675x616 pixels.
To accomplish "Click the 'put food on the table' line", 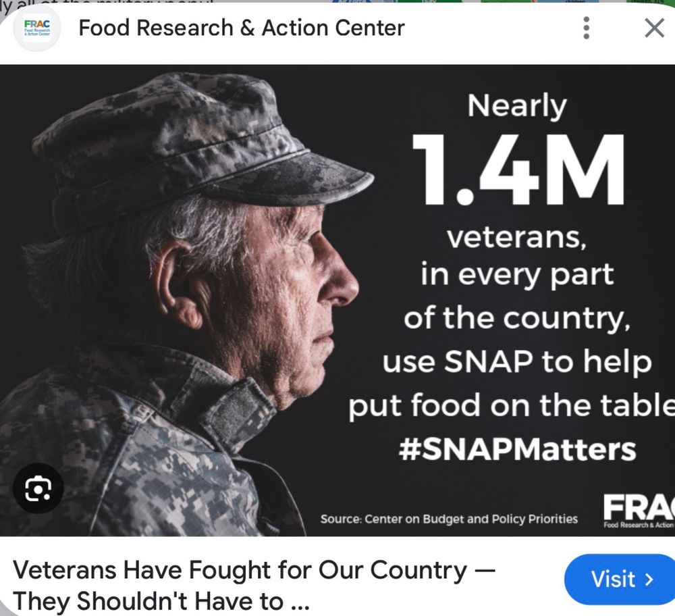I will (512, 406).
